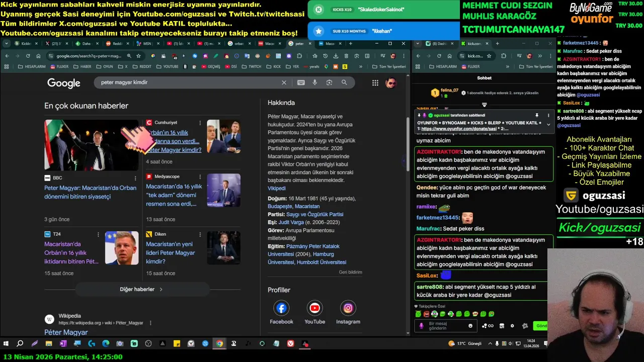644x362 pixels.
Task: Open Facebook profile of Péter Magyar
Action: [x=281, y=308]
